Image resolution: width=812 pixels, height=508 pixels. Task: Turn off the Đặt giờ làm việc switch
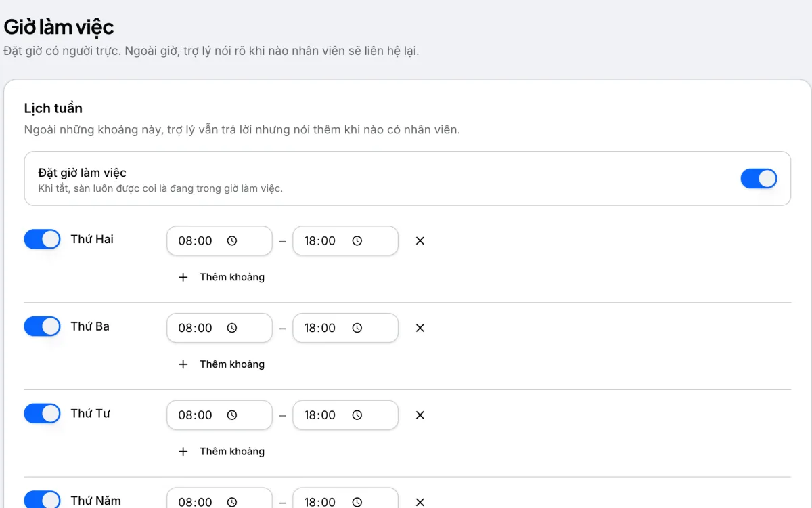click(x=759, y=179)
